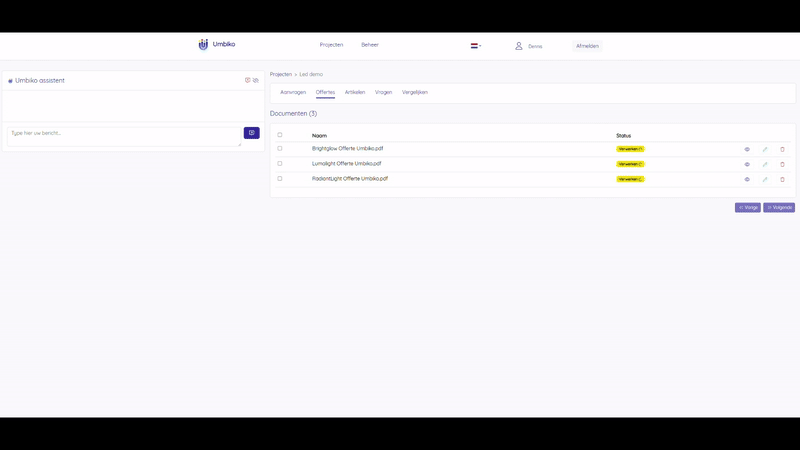Image resolution: width=800 pixels, height=450 pixels.
Task: Send the assistant message with the purple button
Action: [x=252, y=133]
